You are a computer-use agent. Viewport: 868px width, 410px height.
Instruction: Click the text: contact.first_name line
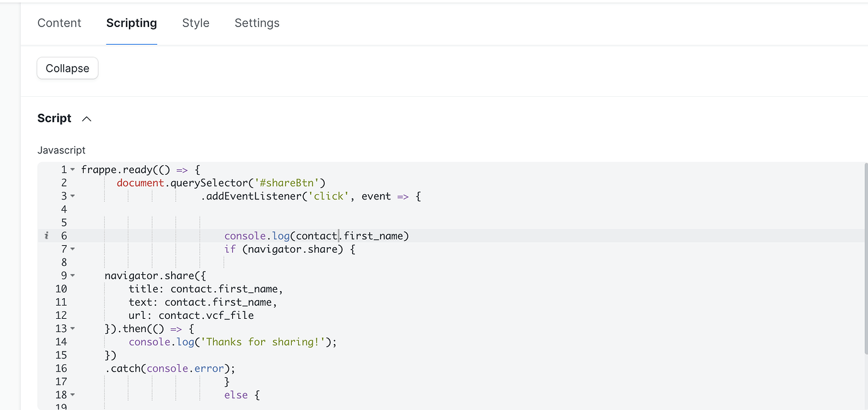(x=203, y=302)
